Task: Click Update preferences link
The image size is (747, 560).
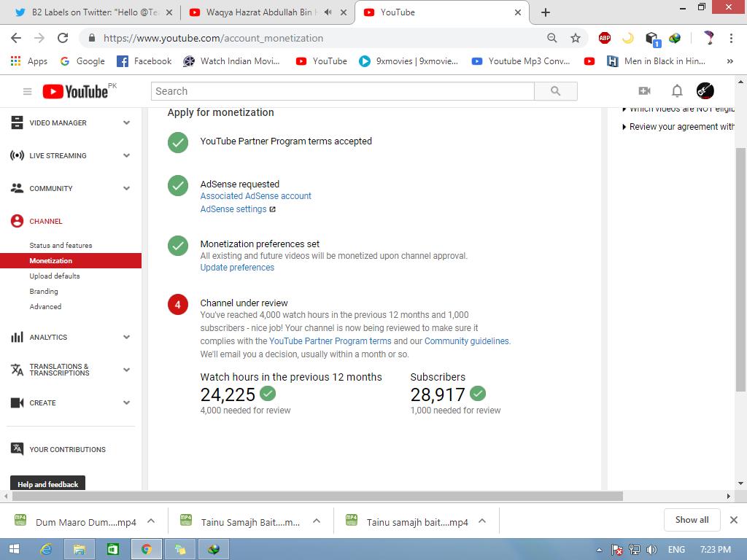Action: tap(237, 268)
